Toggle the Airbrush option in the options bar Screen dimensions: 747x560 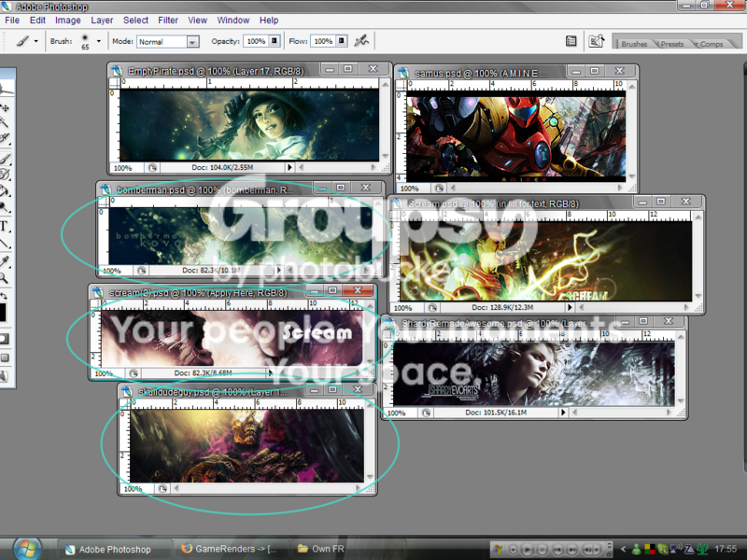(x=361, y=41)
